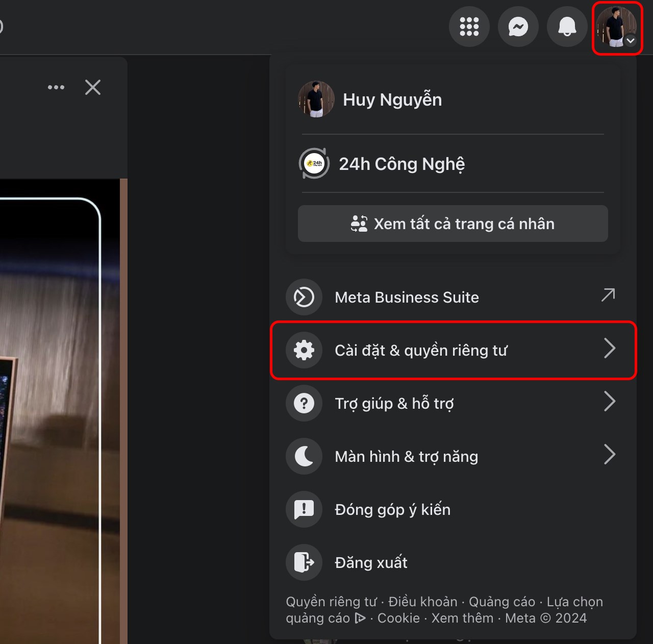
Task: Open Quảng cáo footer link
Action: tap(502, 602)
